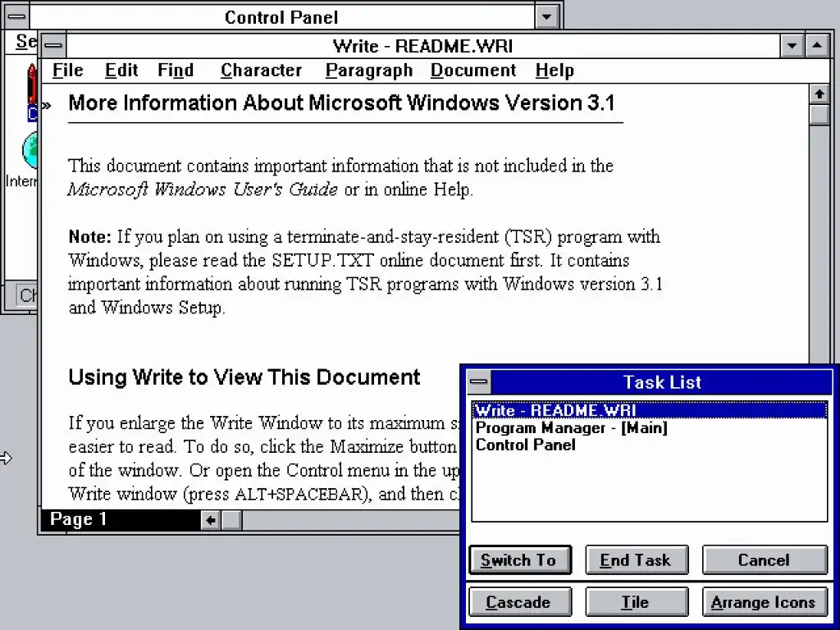Click the Write - README.WRI title bar
Viewport: 840px width, 630px height.
pyautogui.click(x=422, y=46)
